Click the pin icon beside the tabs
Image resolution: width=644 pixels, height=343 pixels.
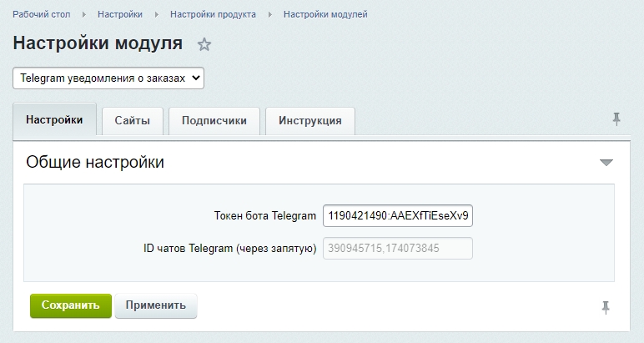click(x=616, y=119)
